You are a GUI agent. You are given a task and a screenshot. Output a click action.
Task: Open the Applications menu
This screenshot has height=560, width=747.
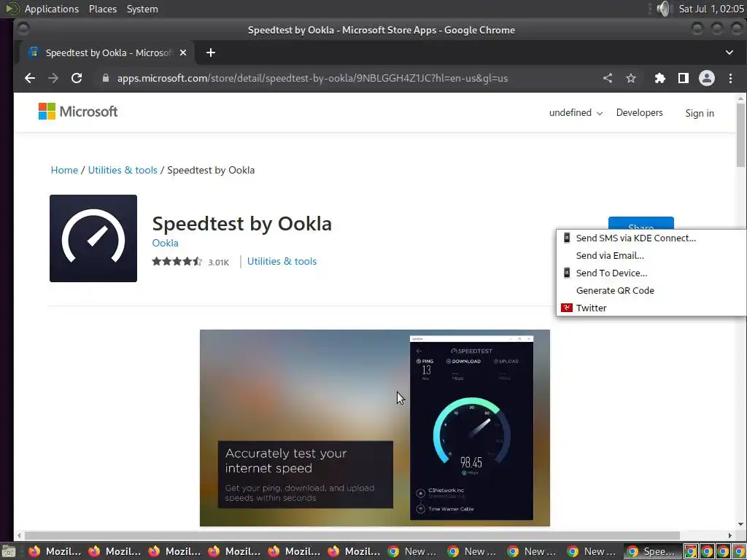click(52, 9)
